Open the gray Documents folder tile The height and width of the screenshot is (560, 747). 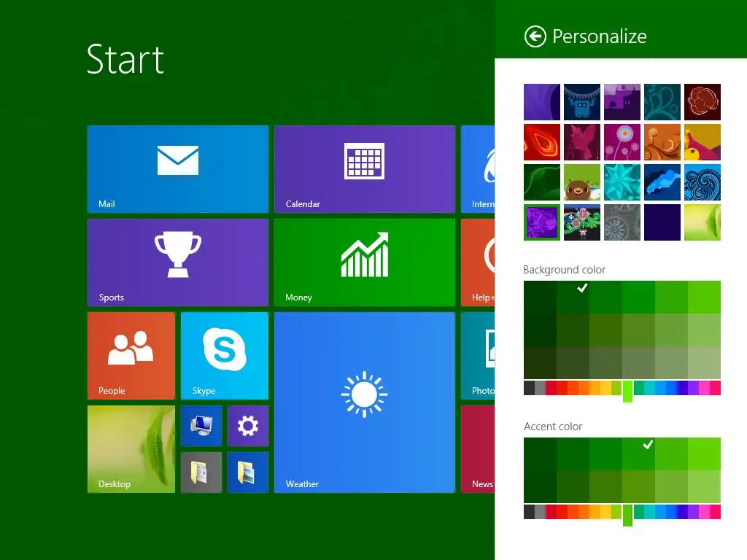point(201,472)
